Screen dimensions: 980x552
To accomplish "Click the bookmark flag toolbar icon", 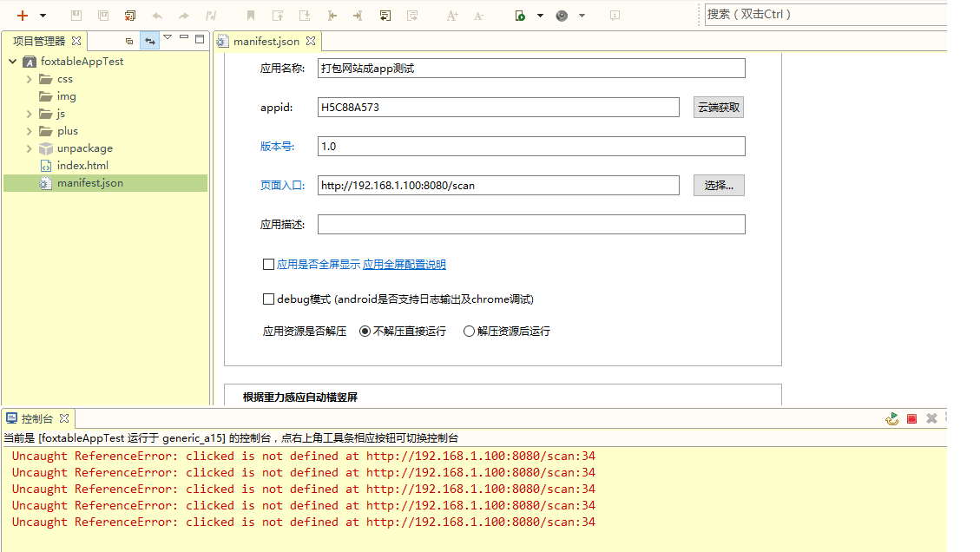I will 251,16.
